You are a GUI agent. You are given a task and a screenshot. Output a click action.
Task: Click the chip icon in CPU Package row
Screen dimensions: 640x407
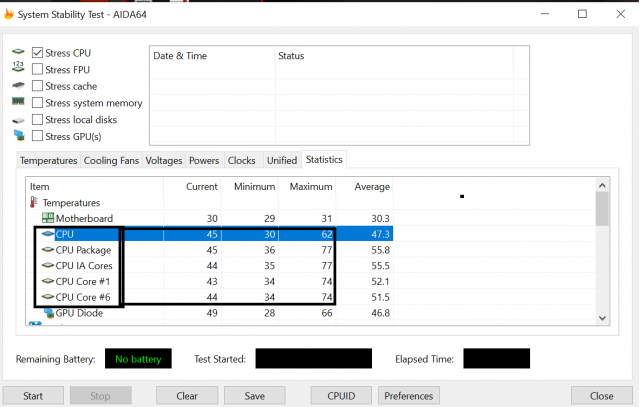tap(48, 249)
